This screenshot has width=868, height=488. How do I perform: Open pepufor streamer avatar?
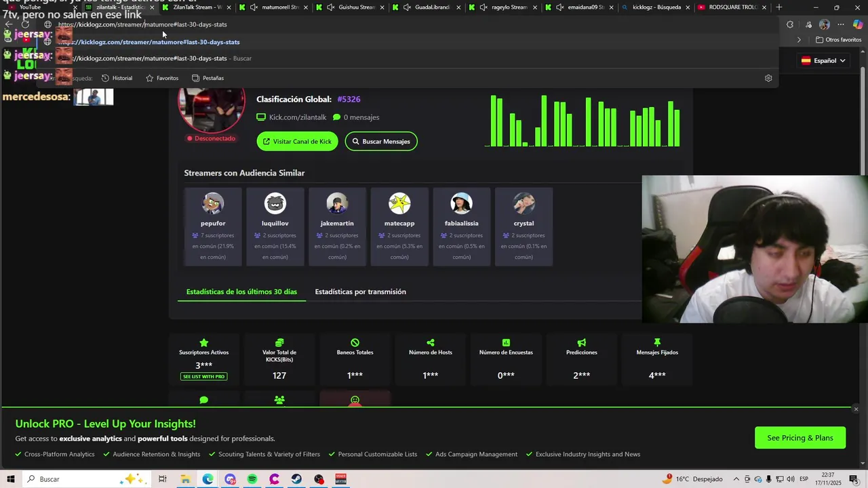tap(213, 203)
